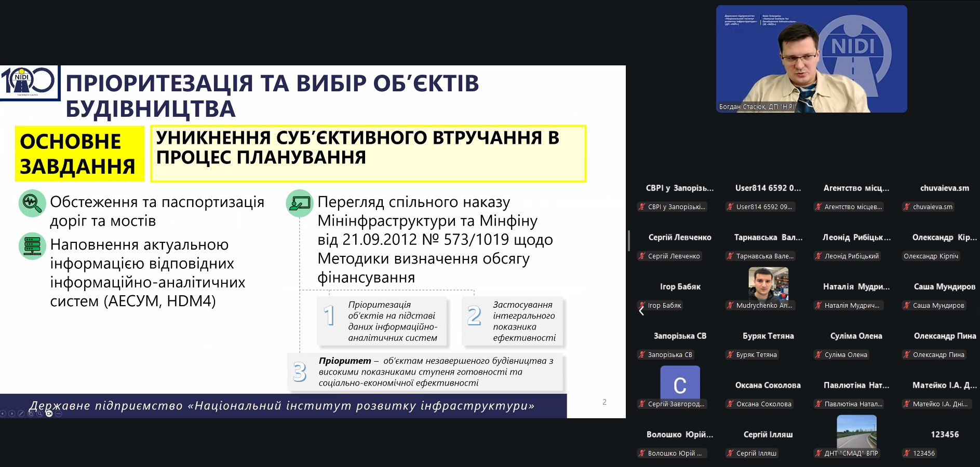This screenshot has height=467, width=980.
Task: Click the highlighted camera icon in slide controls
Action: click(49, 414)
